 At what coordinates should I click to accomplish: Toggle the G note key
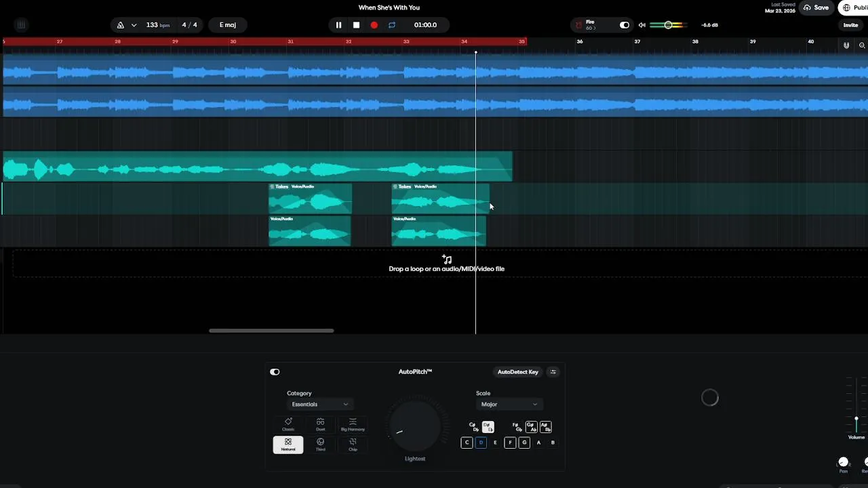click(524, 443)
